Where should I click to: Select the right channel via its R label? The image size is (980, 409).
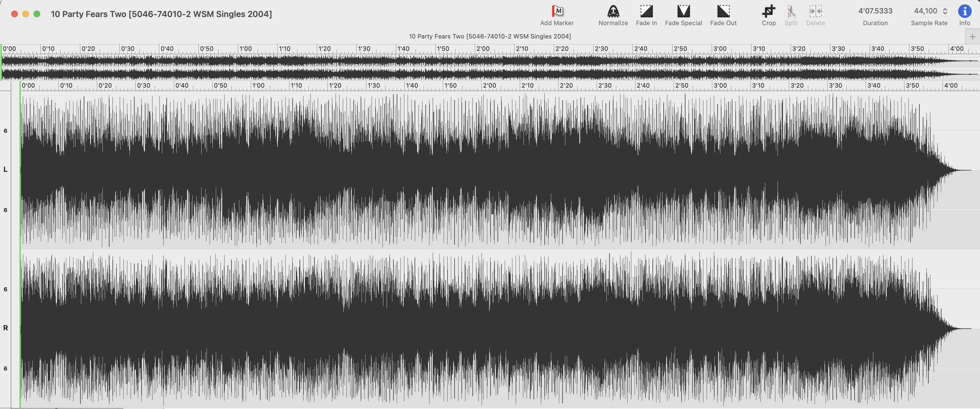pos(5,327)
